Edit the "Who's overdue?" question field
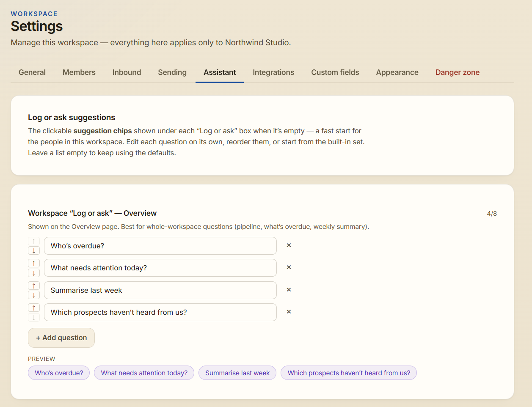Image resolution: width=532 pixels, height=407 pixels. (160, 246)
